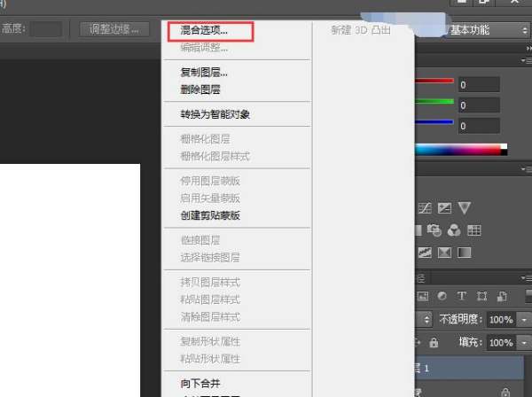Click the black swatch beside the color ramp

tap(505, 152)
